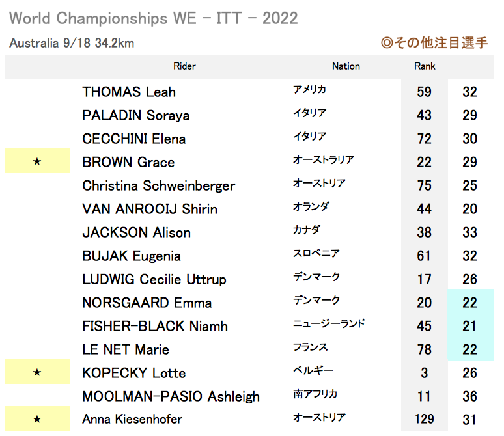Click rider name THOMAS Leah
The image size is (504, 436).
(129, 92)
